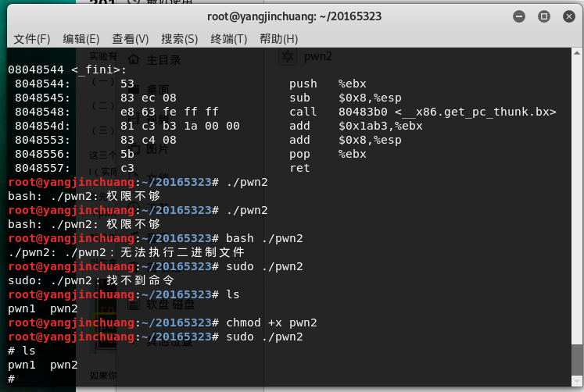
Task: Open the 帮助(H) menu
Action: pos(278,39)
